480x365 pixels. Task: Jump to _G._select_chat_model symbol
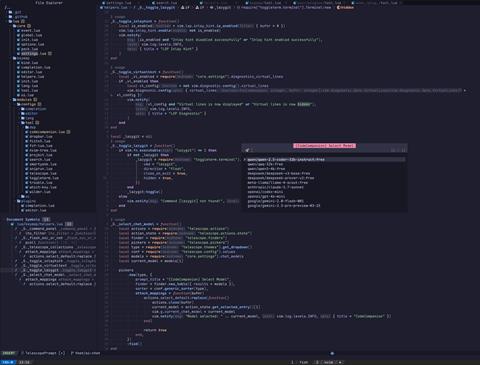(44, 275)
